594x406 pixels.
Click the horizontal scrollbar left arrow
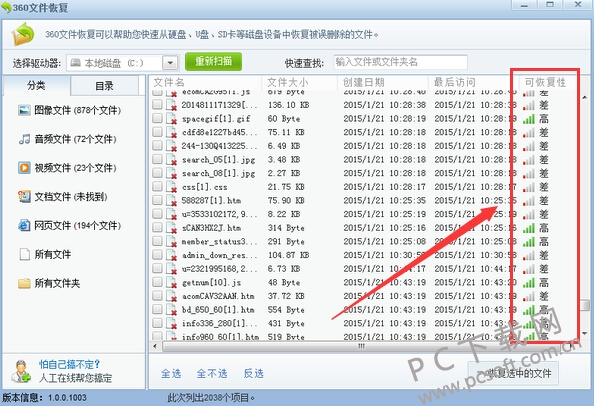point(155,346)
